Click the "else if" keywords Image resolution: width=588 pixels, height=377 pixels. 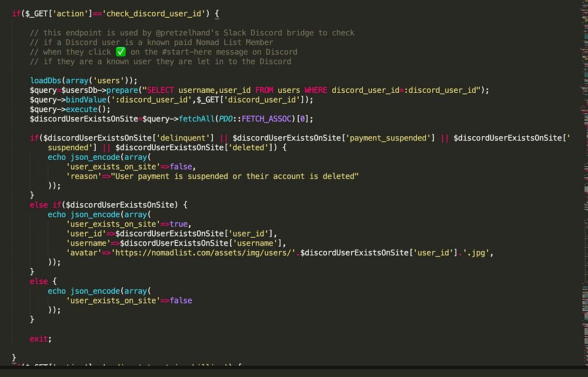45,205
